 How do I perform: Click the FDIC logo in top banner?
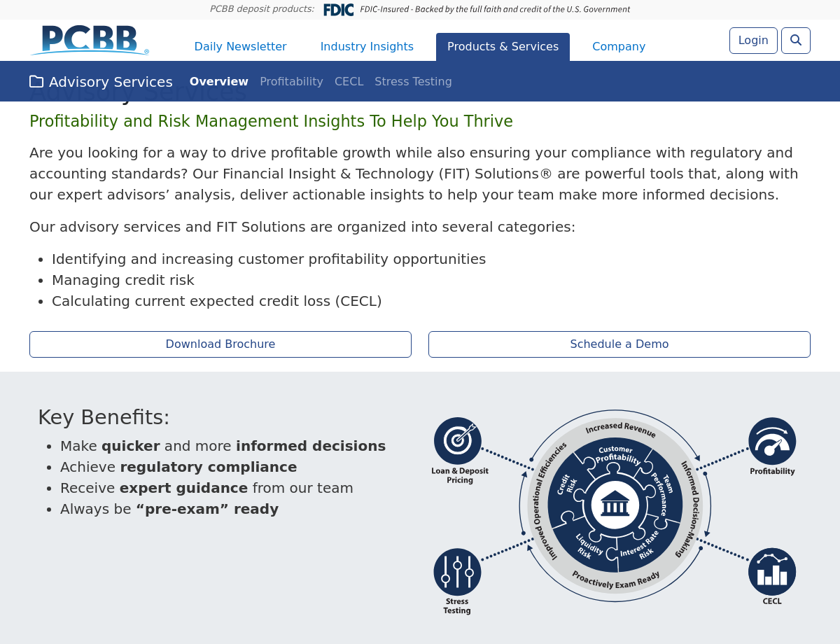(x=338, y=10)
